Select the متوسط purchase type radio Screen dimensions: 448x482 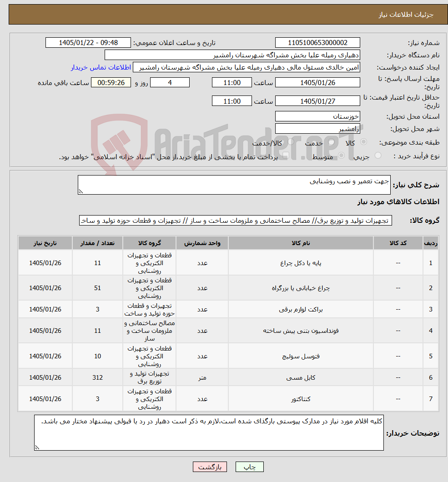[x=341, y=156]
